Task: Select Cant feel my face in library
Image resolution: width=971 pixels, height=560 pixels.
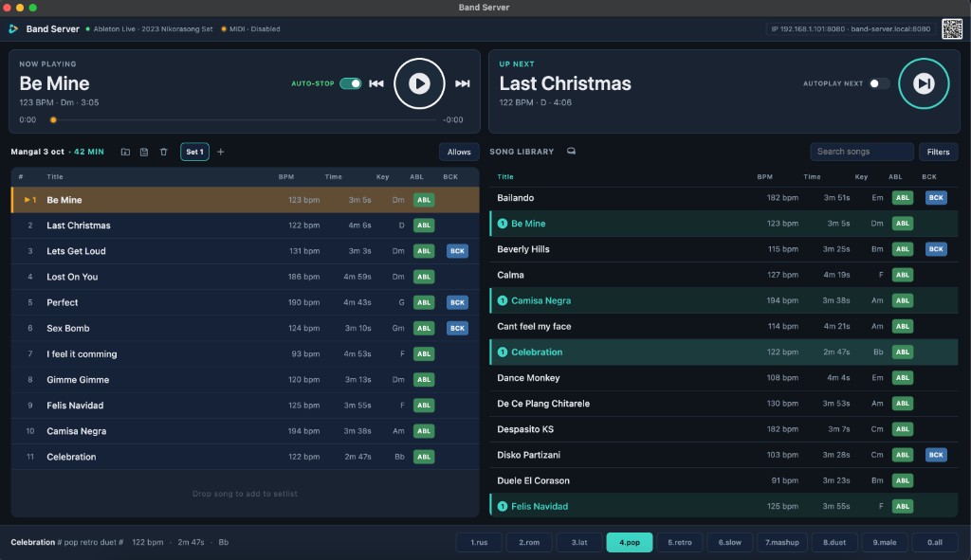Action: [724, 326]
